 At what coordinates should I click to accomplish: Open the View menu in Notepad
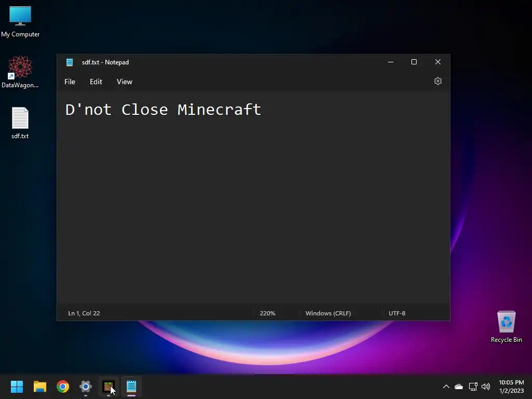[x=125, y=82]
